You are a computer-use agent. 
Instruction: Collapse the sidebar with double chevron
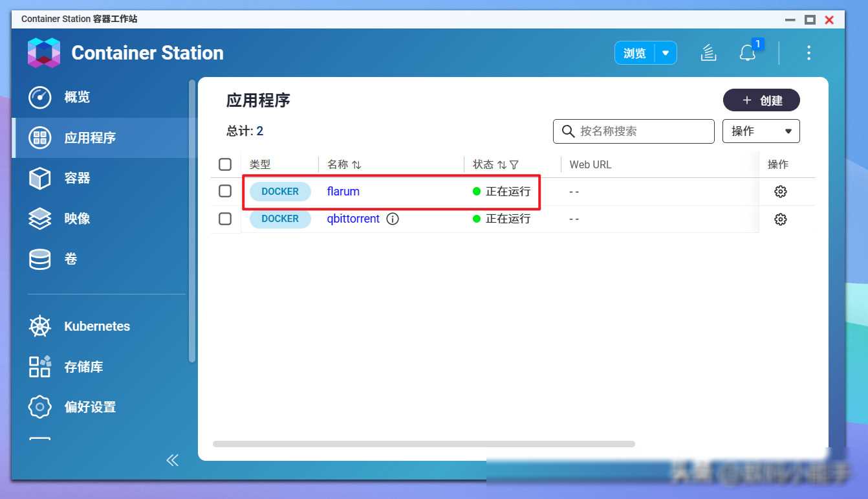(172, 460)
